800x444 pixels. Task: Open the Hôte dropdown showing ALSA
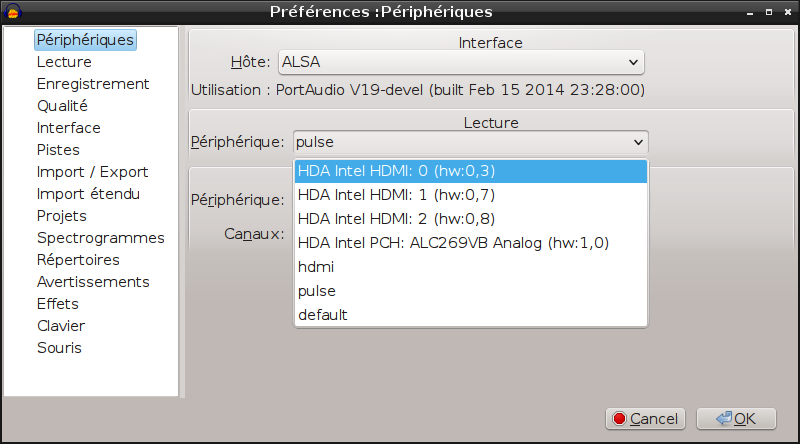pyautogui.click(x=461, y=62)
